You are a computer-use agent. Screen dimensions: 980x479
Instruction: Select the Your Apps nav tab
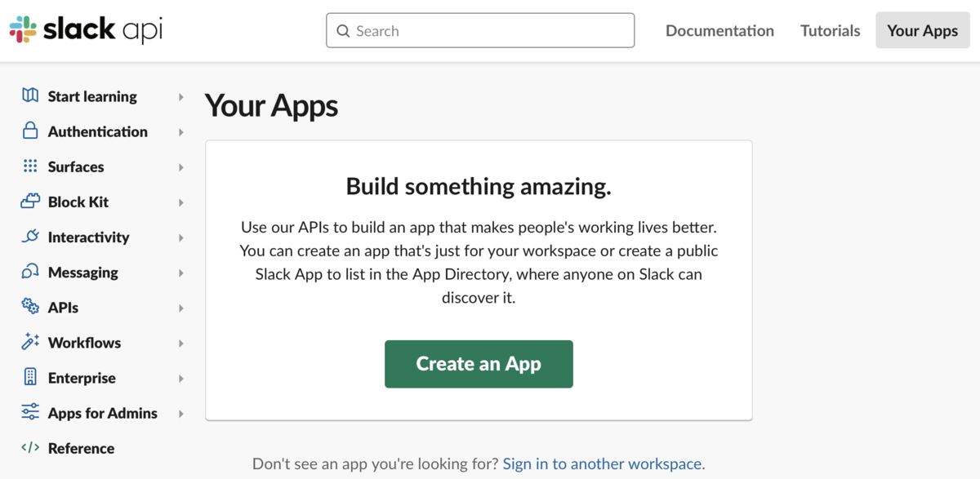pyautogui.click(x=923, y=30)
